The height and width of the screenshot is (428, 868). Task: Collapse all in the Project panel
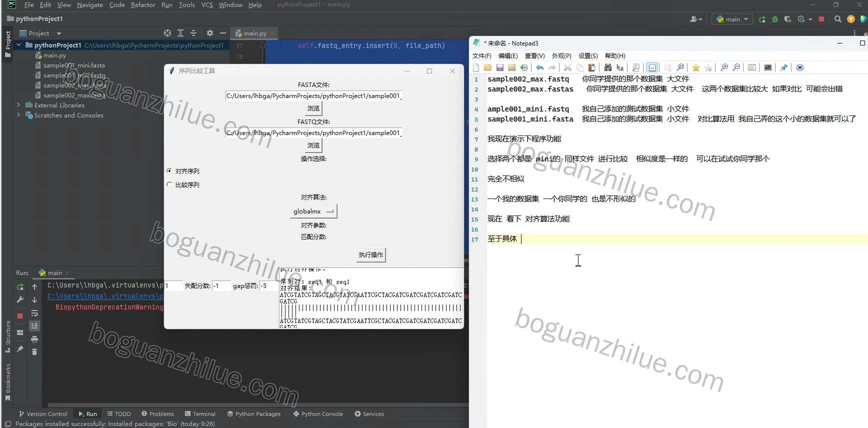point(193,33)
